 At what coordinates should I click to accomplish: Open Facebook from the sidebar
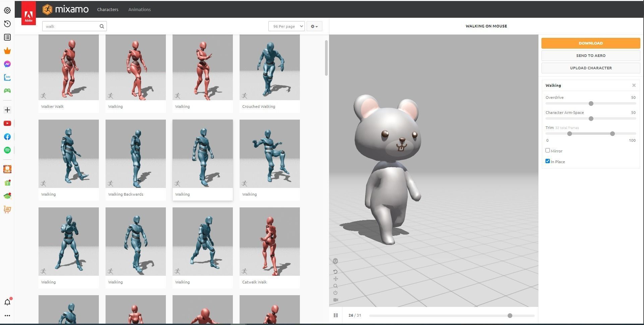pos(7,137)
